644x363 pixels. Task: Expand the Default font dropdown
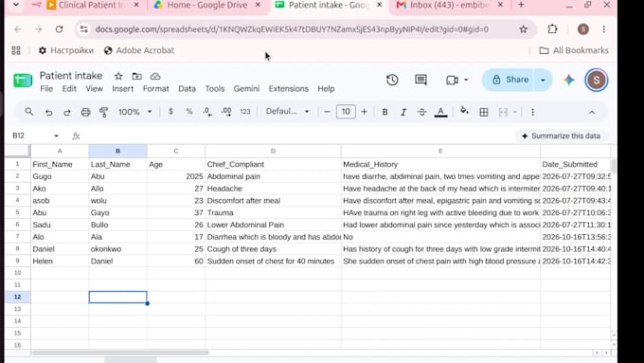point(288,112)
